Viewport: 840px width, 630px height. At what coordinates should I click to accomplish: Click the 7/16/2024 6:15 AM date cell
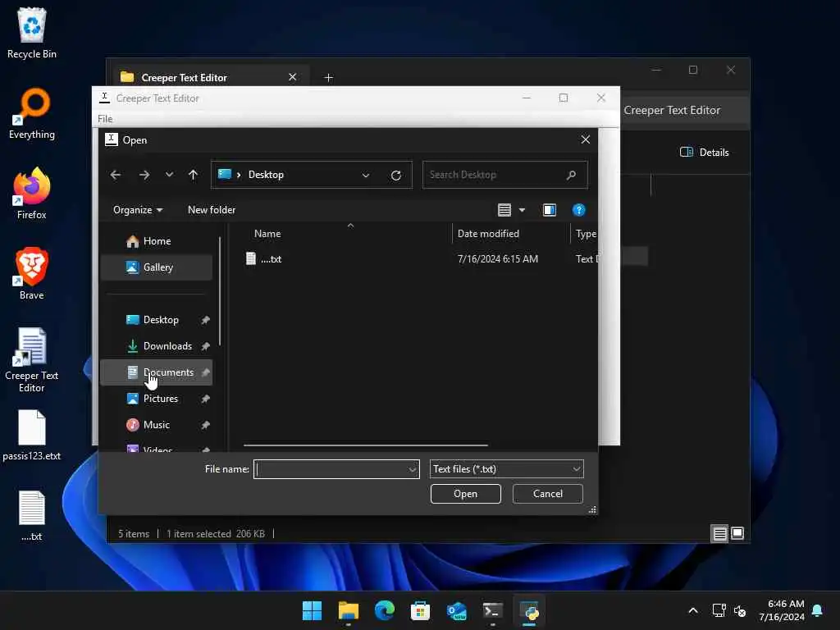(x=498, y=259)
